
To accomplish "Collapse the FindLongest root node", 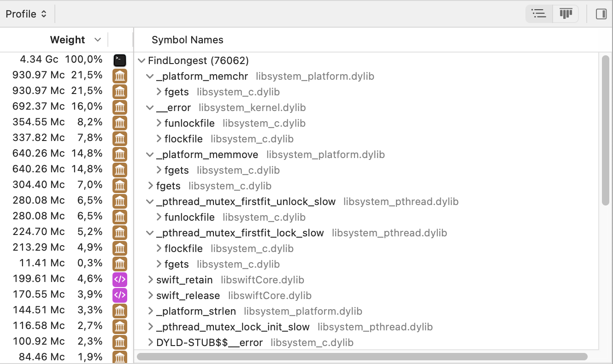I will pos(141,60).
